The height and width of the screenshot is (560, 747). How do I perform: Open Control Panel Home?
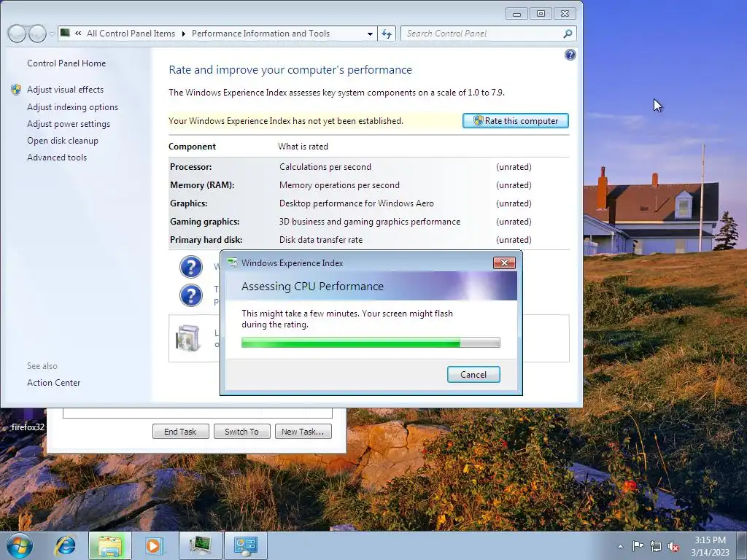pos(66,63)
